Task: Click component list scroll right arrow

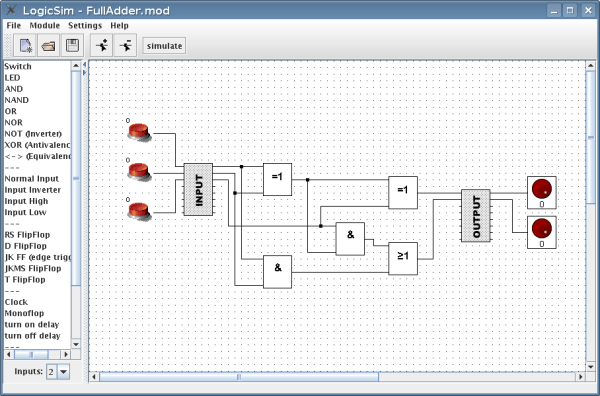Action: (x=66, y=355)
